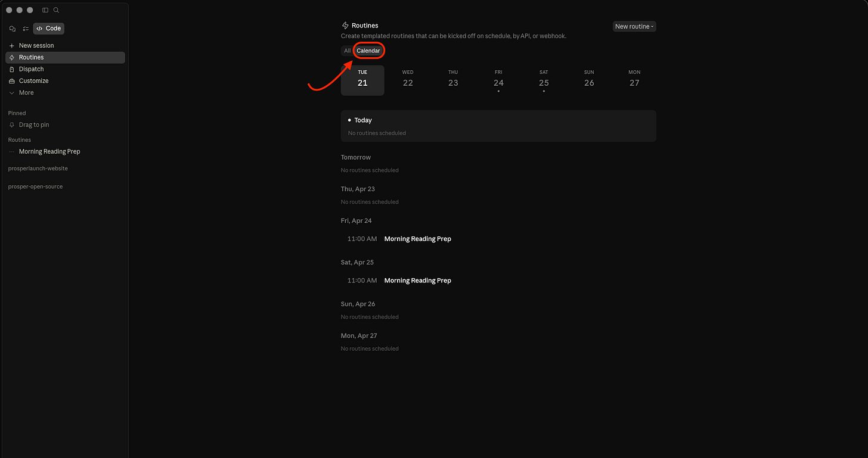Open the prosper-open-source project
This screenshot has width=868, height=458.
tap(35, 186)
